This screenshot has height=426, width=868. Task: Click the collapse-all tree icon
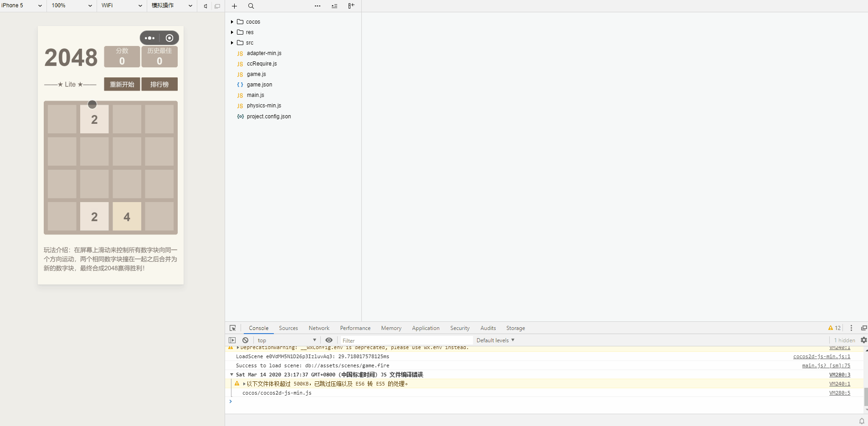click(334, 6)
